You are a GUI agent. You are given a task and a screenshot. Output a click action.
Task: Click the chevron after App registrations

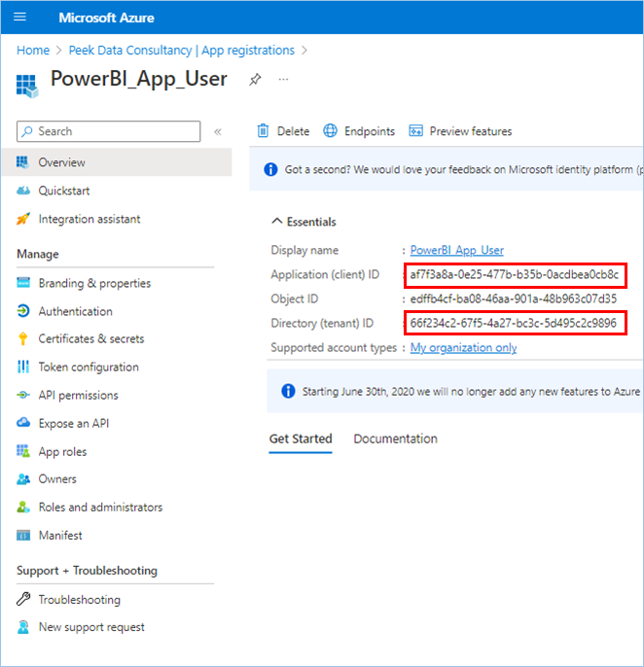click(304, 51)
